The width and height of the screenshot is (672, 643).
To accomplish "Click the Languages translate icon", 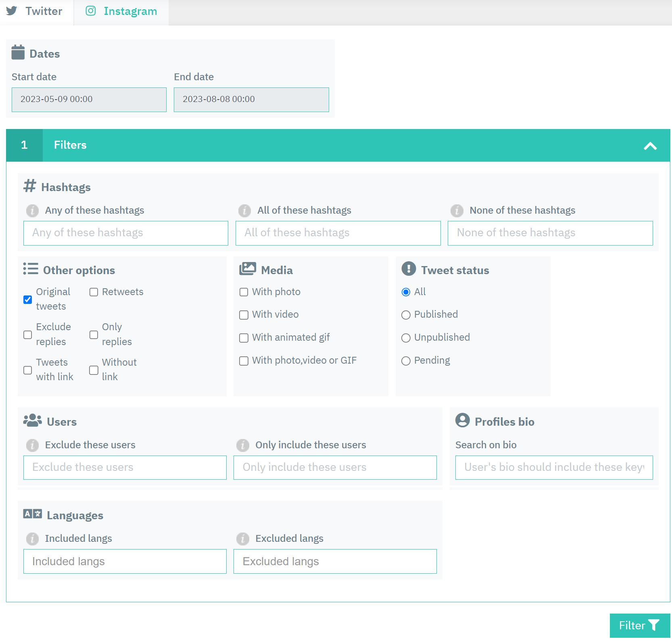I will point(33,514).
